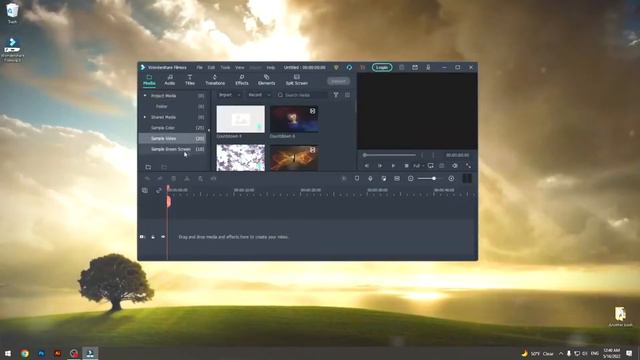This screenshot has height=360, width=640.
Task: Select the Sample Video row
Action: [x=172, y=138]
